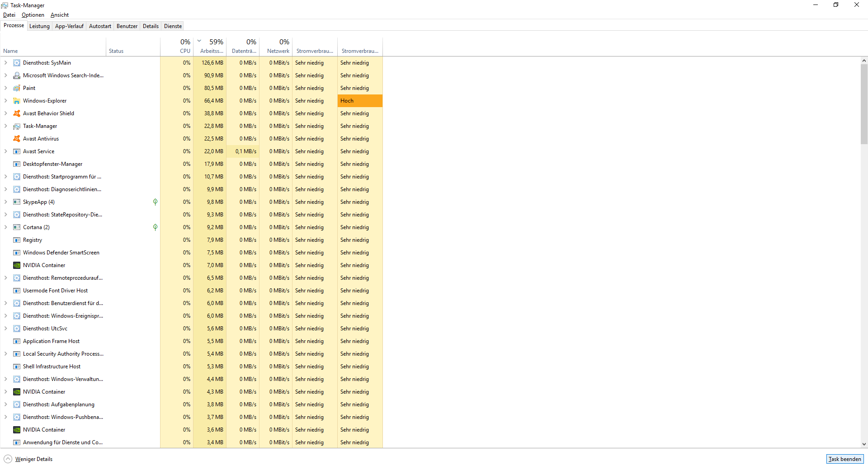Click the Microsoft Windows Search-Indexer icon
Screen dimensions: 868x470
point(17,75)
